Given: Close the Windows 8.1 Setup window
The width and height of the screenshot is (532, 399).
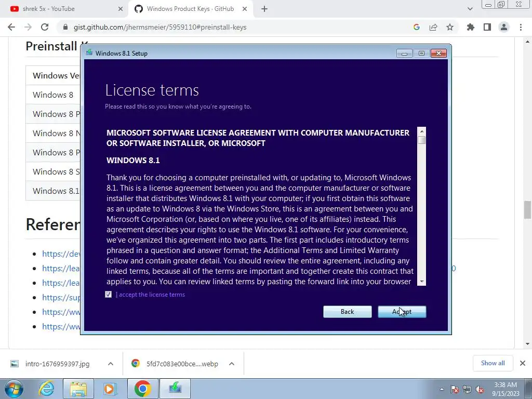Looking at the screenshot, I should 438,54.
